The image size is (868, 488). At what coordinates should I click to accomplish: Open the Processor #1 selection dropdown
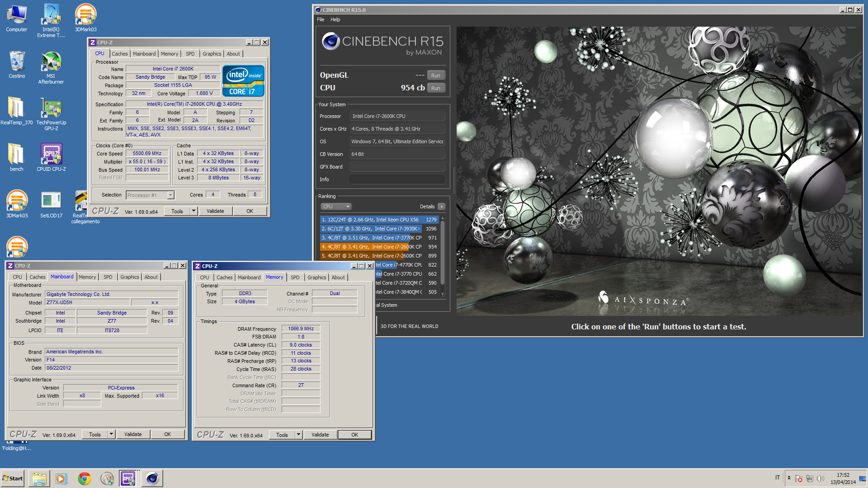coord(150,195)
